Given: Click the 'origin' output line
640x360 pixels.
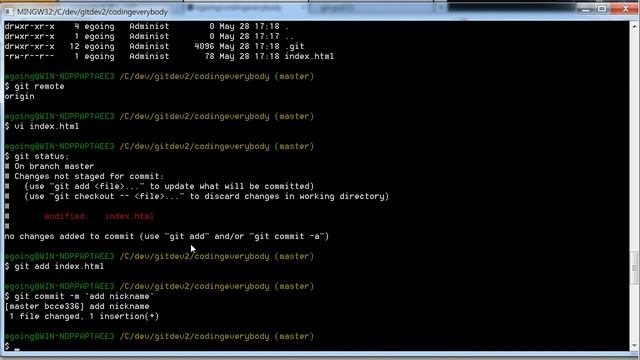Looking at the screenshot, I should (x=20, y=97).
